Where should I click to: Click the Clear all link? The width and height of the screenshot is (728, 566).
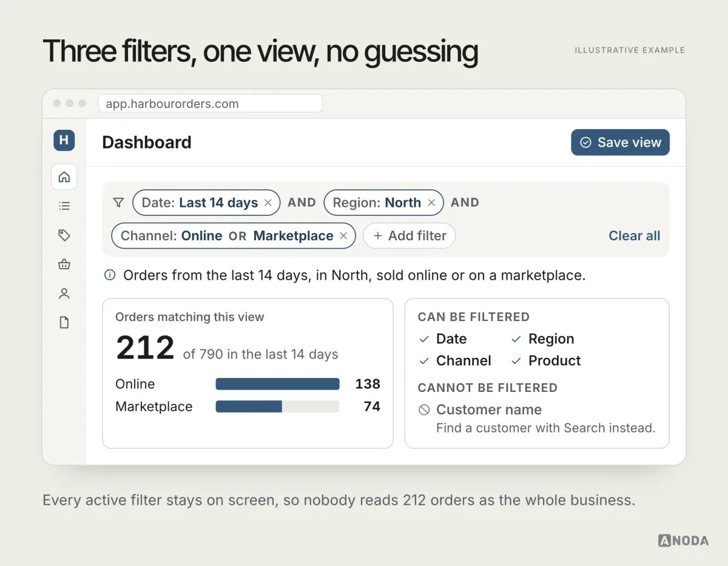pos(635,236)
